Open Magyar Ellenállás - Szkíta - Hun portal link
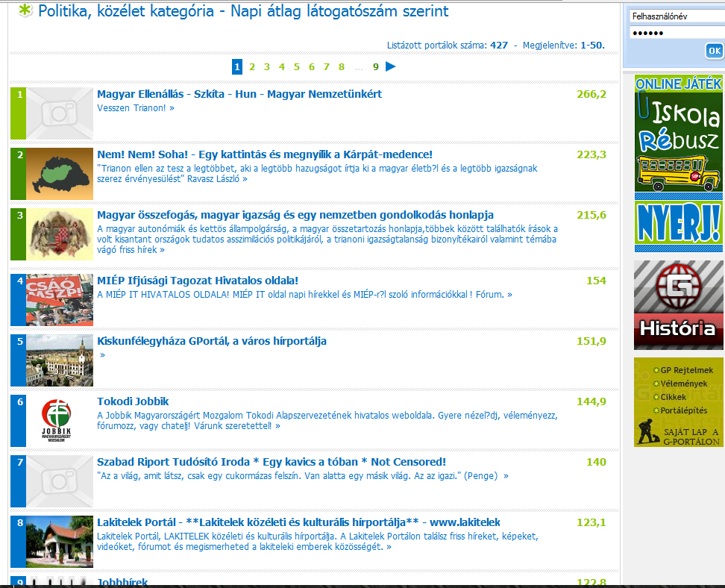 [x=239, y=94]
